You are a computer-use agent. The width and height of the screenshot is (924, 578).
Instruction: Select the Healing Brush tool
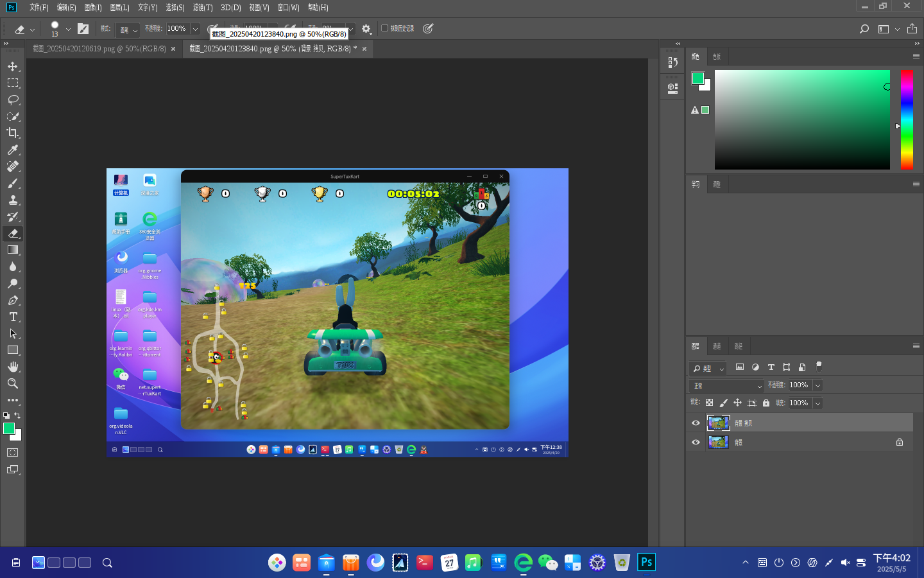click(x=13, y=166)
